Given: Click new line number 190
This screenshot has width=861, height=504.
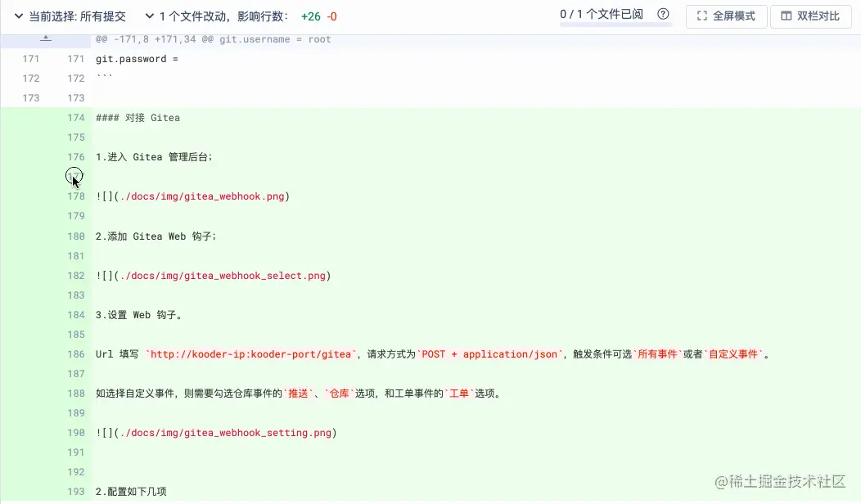Looking at the screenshot, I should tap(76, 433).
